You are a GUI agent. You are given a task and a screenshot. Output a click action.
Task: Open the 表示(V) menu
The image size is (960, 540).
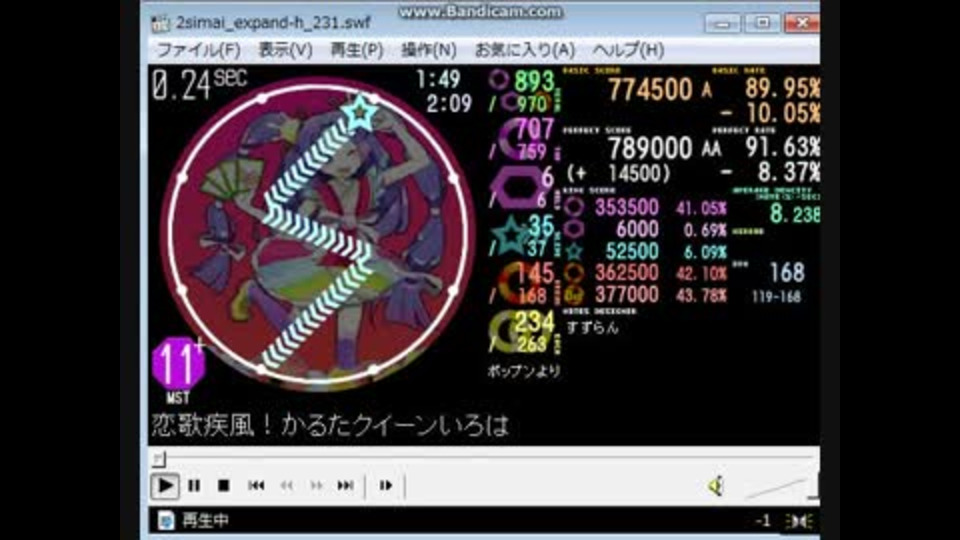click(285, 50)
